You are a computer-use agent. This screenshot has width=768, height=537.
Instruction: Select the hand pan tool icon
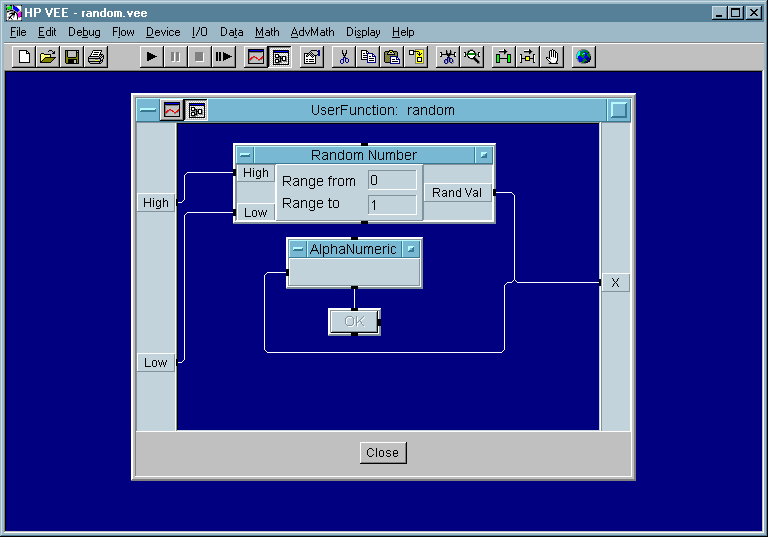coord(552,57)
